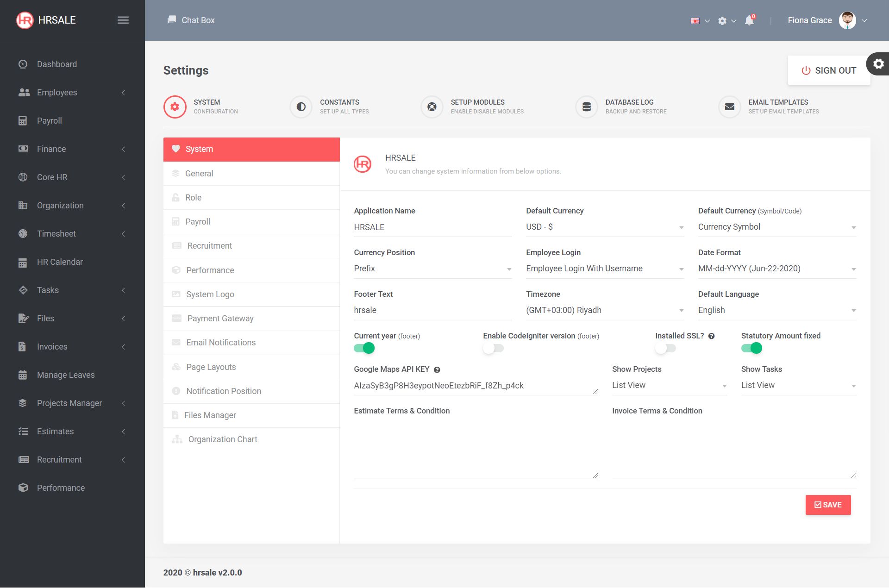Viewport: 889px width, 588px height.
Task: Click the Google Maps API KEY help icon
Action: (437, 369)
